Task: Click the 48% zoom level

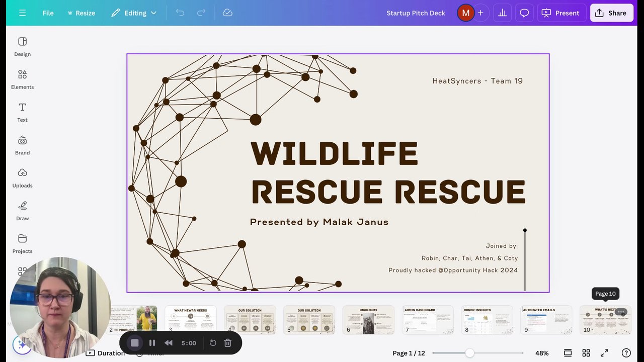Action: [542, 353]
